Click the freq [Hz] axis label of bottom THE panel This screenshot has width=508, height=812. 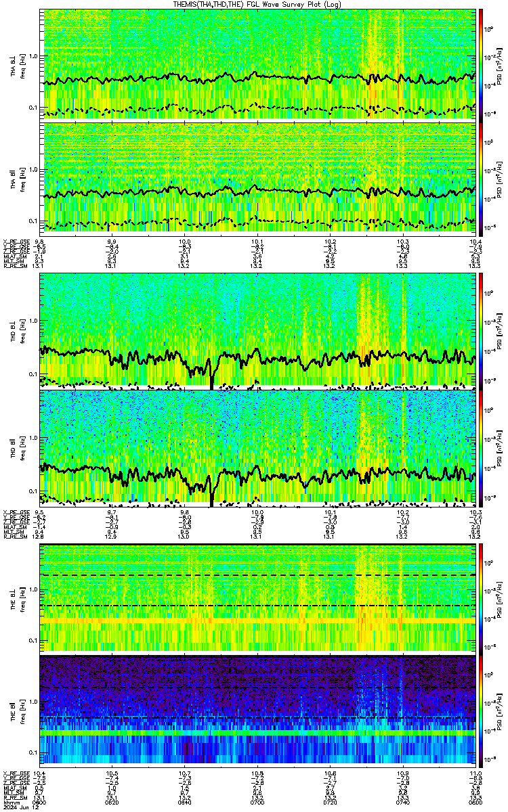(22, 710)
